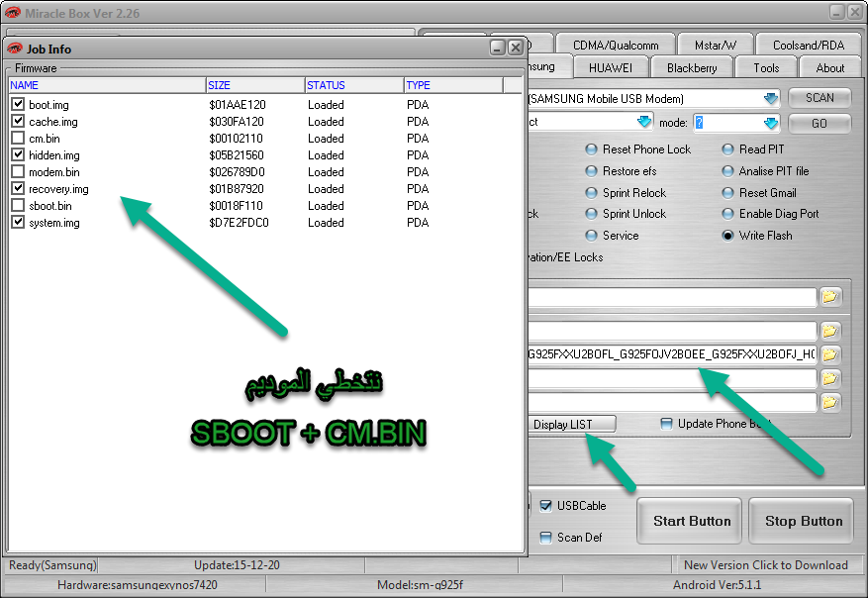Expand the mode dropdown arrow
Viewport: 868px width, 598px height.
pos(771,123)
